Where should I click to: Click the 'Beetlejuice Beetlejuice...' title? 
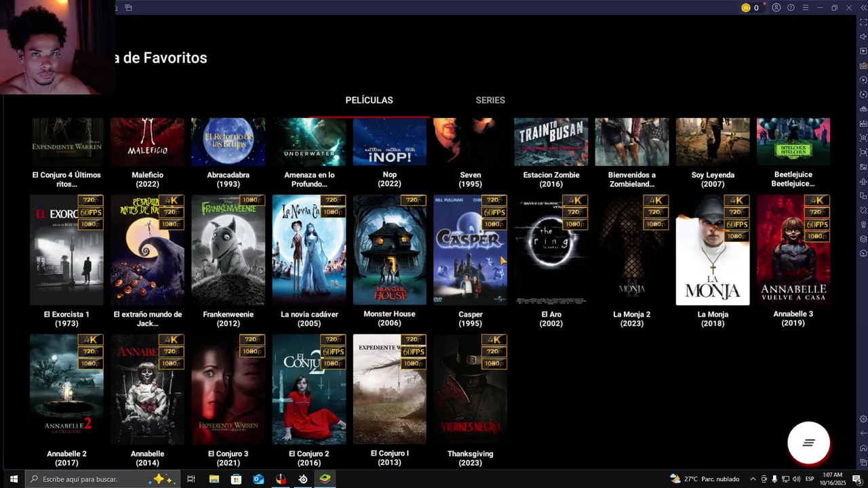[793, 180]
